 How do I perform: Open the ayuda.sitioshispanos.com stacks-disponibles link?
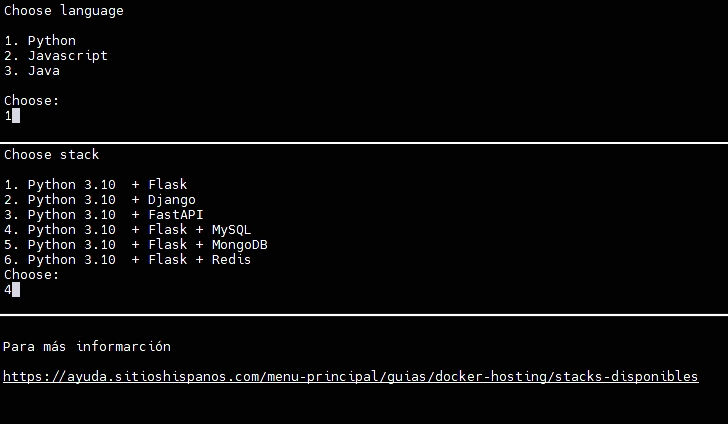(350, 377)
